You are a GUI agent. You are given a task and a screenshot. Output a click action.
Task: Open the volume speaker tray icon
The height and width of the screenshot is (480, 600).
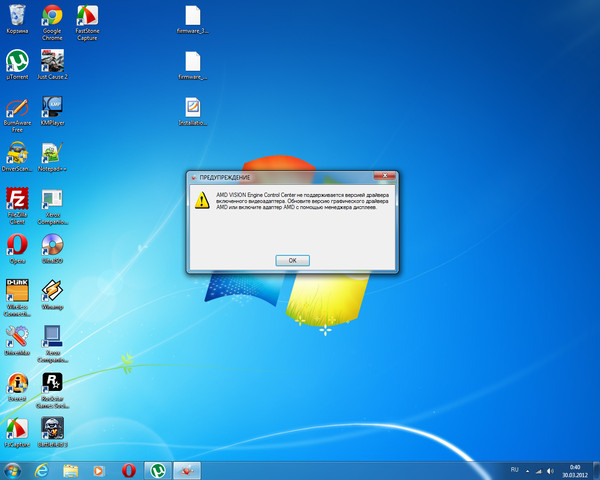click(550, 471)
